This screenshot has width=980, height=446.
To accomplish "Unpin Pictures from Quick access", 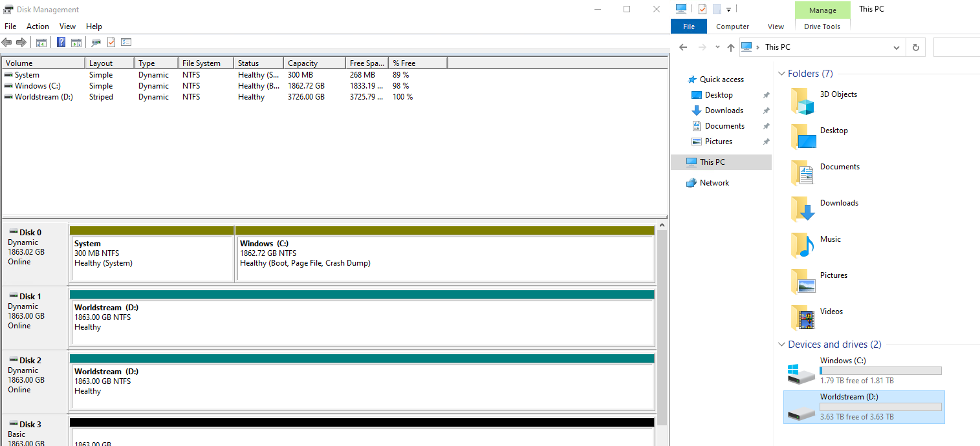I will coord(767,142).
